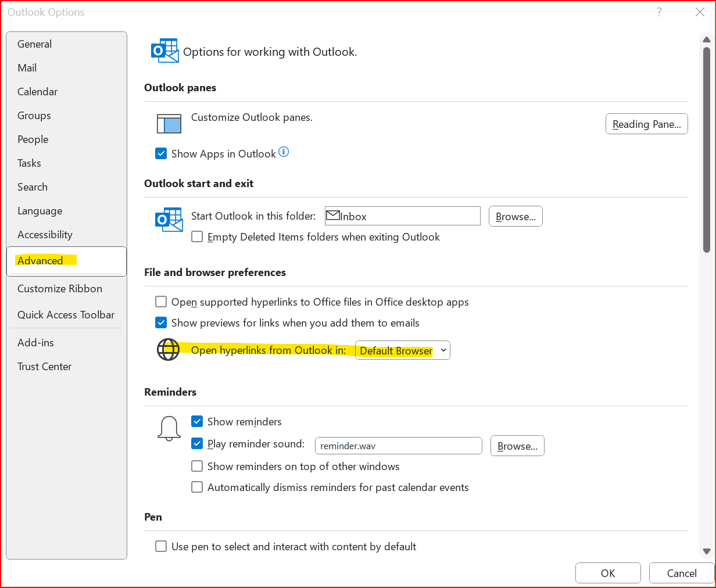The width and height of the screenshot is (716, 588).
Task: Confirm with the OK button
Action: (608, 573)
